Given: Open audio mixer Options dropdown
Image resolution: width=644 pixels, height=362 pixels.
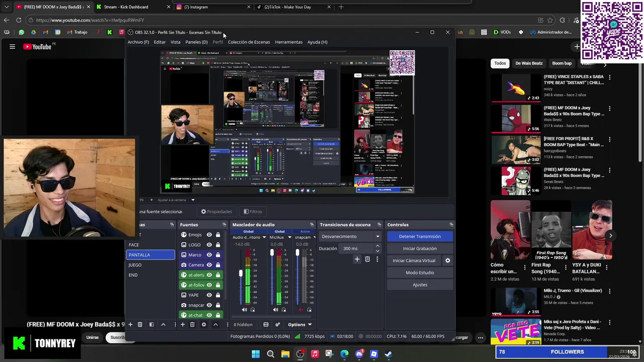Looking at the screenshot, I should pyautogui.click(x=300, y=325).
